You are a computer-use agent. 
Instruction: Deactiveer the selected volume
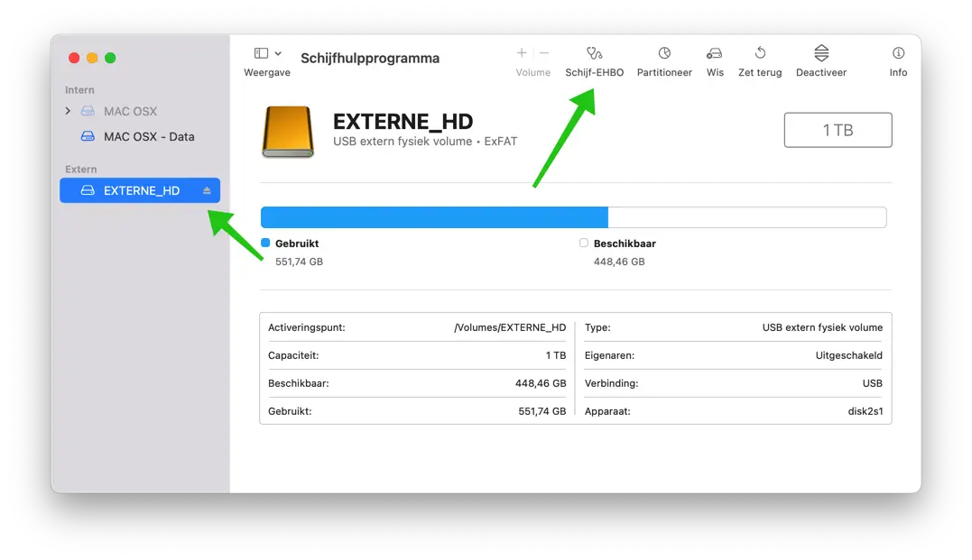[x=820, y=61]
